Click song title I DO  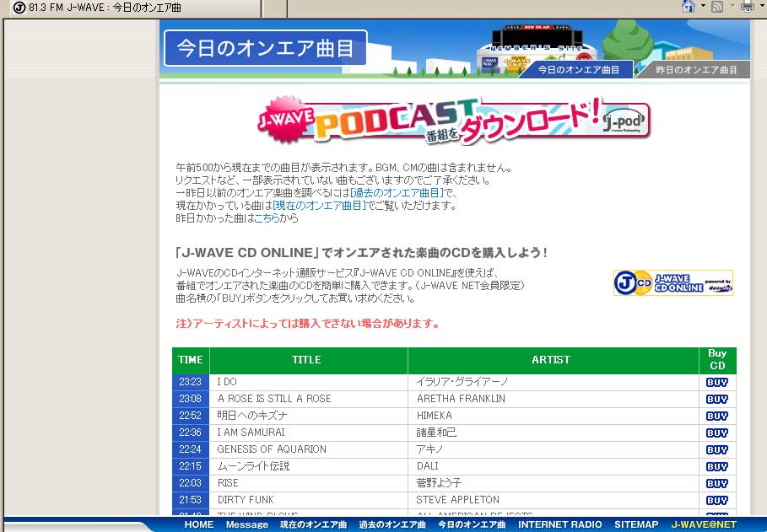click(227, 382)
